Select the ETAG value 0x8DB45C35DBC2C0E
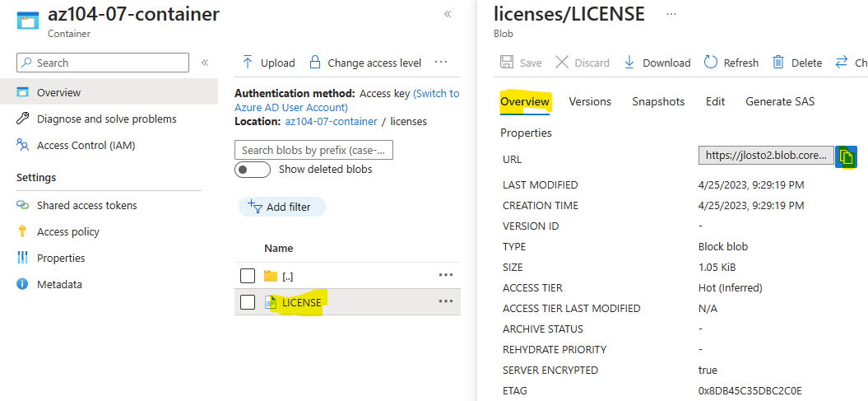The width and height of the screenshot is (868, 401). (750, 390)
